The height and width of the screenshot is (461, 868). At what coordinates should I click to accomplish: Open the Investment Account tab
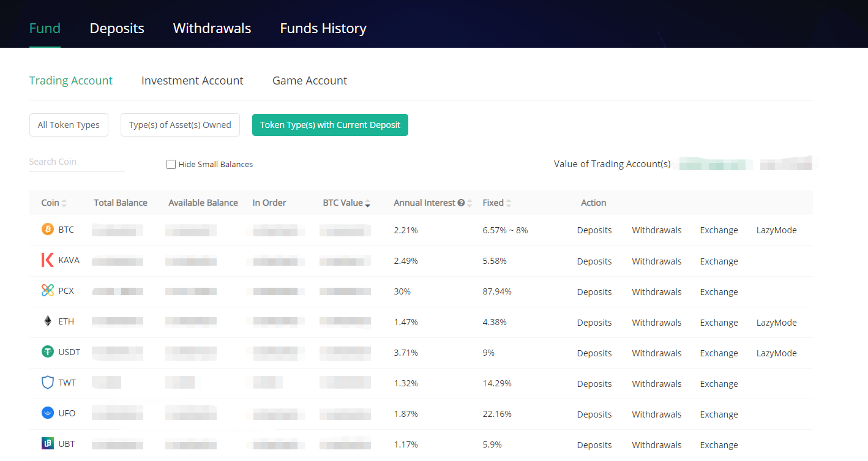pos(192,81)
